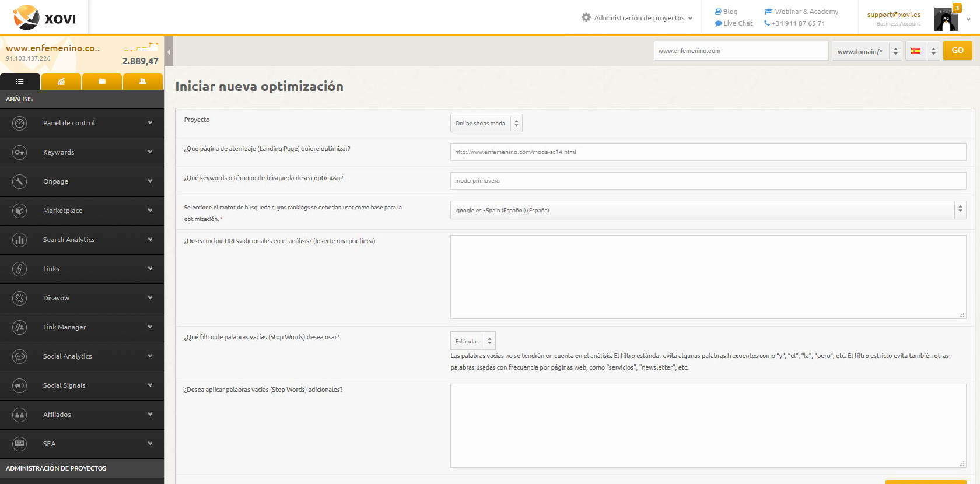Viewport: 980px width, 484px height.
Task: Click the ANÁLISIS section header
Action: tap(19, 99)
